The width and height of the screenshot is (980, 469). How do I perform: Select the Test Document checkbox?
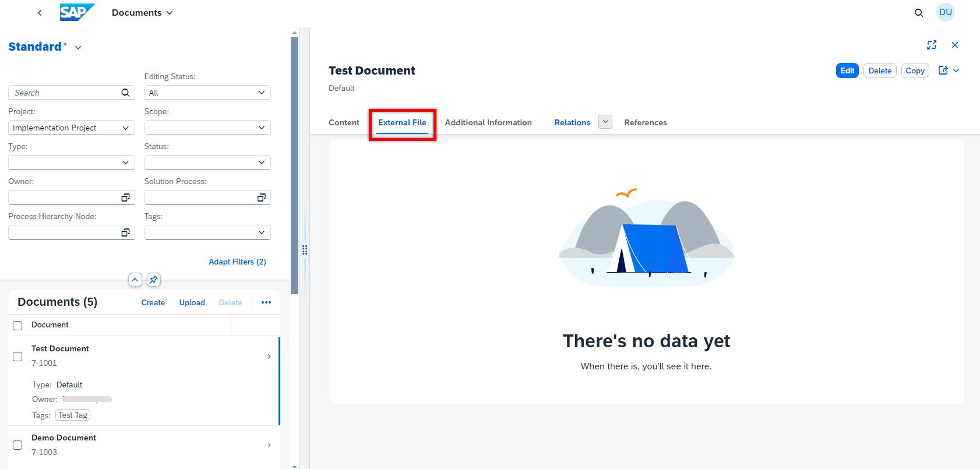point(17,356)
